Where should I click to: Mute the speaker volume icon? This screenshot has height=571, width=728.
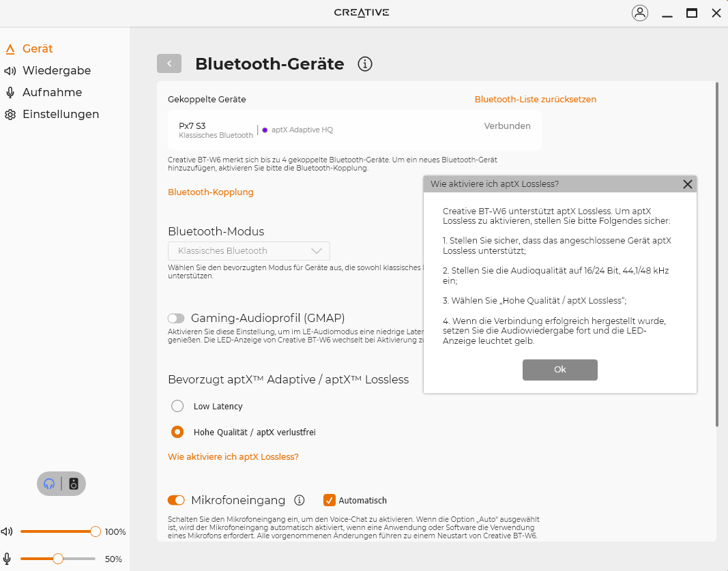(x=7, y=531)
